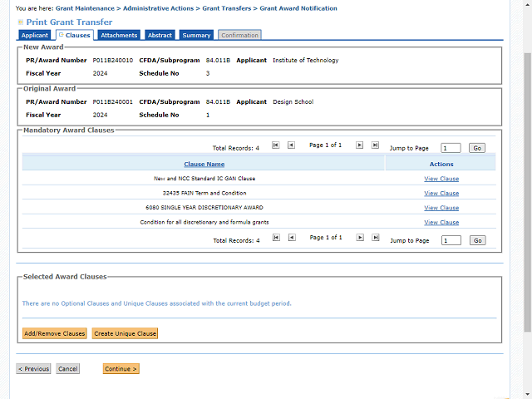Click next page arrow in upper pagination bar
Image resolution: width=532 pixels, height=399 pixels.
[360, 145]
